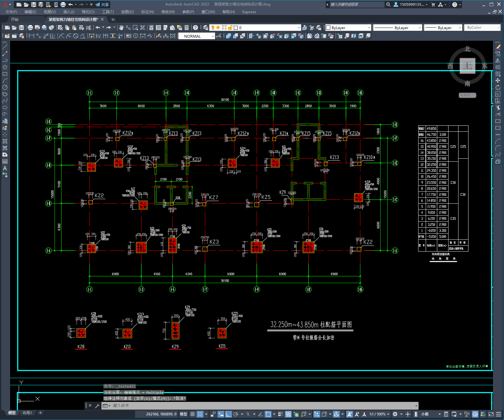
Task: Click the Linear Dimension tool icon
Action: pos(31,36)
